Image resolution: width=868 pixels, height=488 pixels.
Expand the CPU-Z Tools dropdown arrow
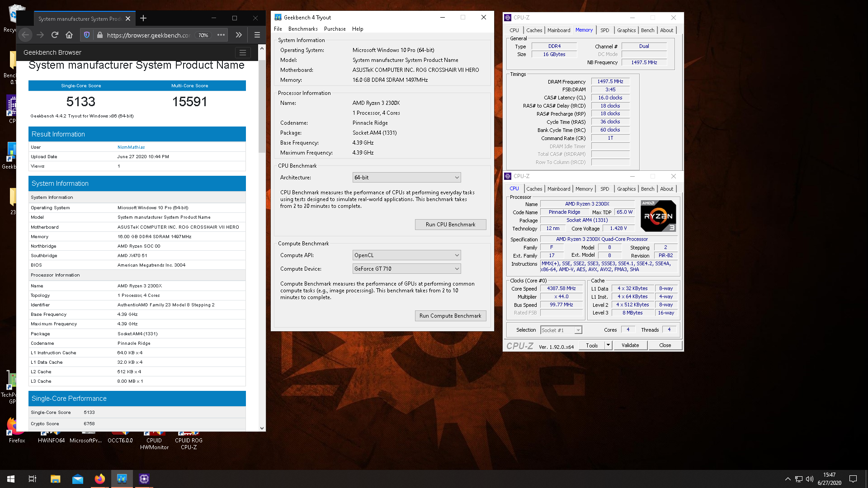[x=608, y=345]
